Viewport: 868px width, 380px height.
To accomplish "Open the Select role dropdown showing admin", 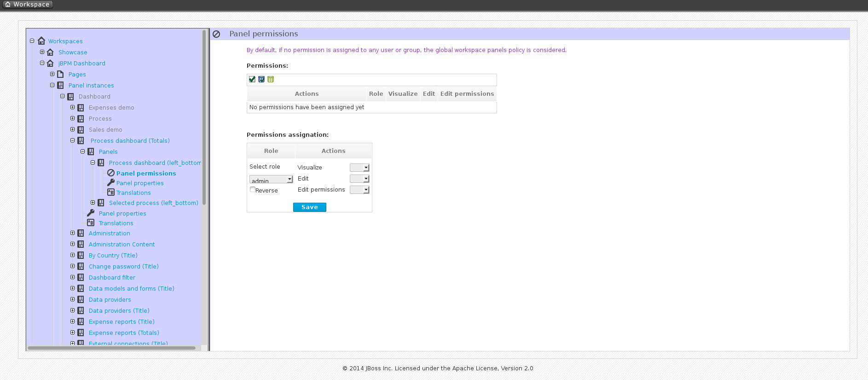I will [x=271, y=179].
